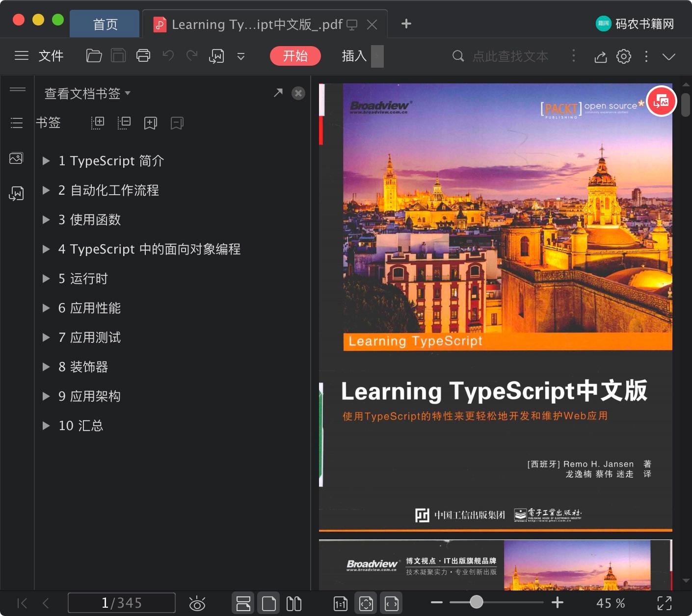Screen dimensions: 692x616
Task: Open the settings gear icon
Action: pos(624,56)
